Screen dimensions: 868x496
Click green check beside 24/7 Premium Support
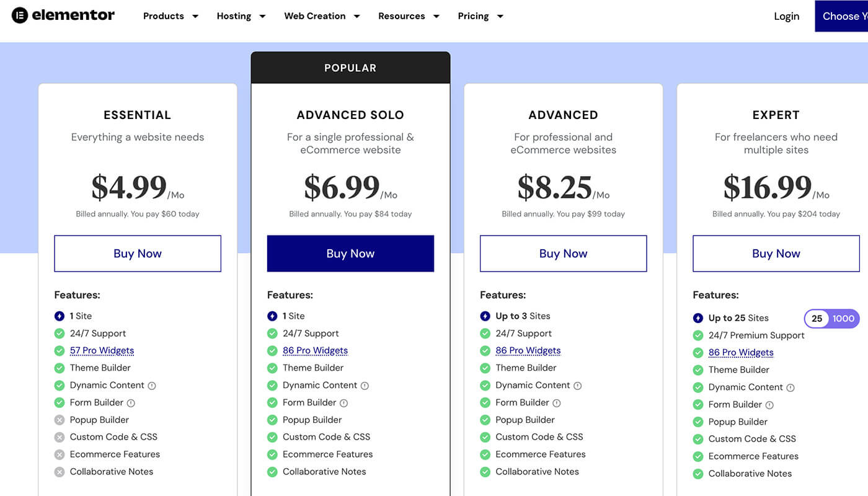click(x=698, y=335)
